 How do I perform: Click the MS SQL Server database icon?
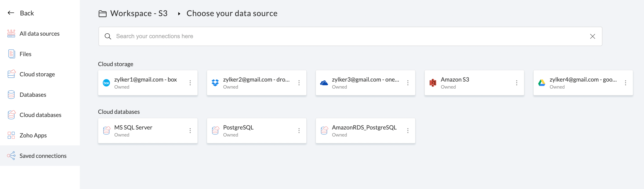[x=107, y=131]
